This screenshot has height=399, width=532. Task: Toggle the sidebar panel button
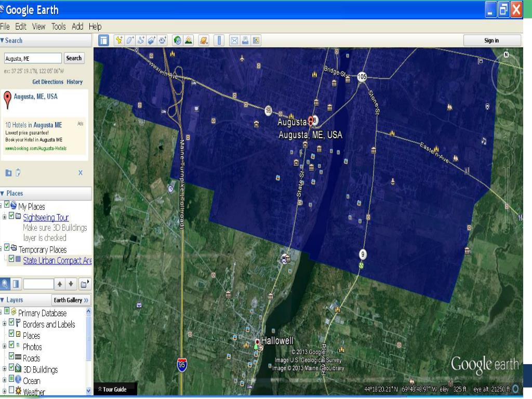103,41
